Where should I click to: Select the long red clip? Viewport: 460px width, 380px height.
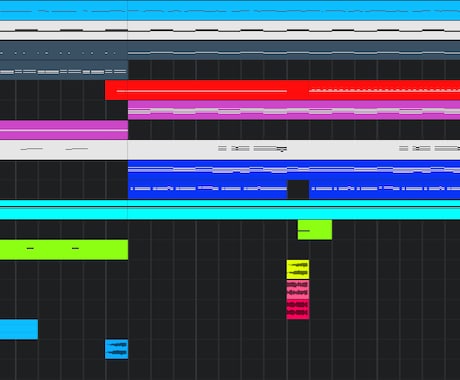(282, 90)
